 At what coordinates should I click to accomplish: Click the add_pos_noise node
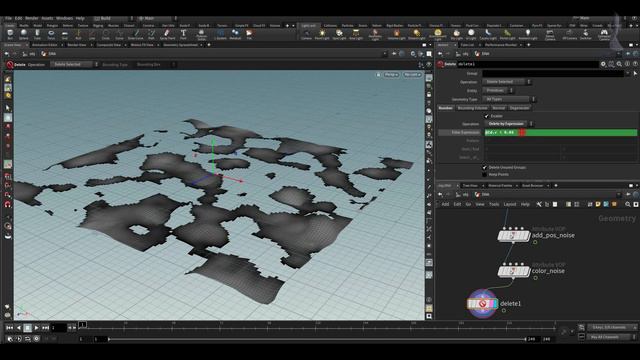pos(513,236)
